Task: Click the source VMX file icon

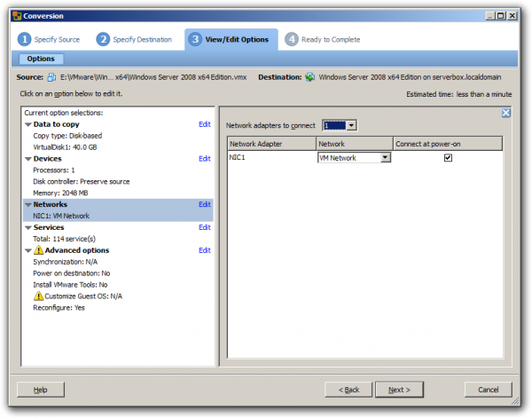Action: (51, 77)
